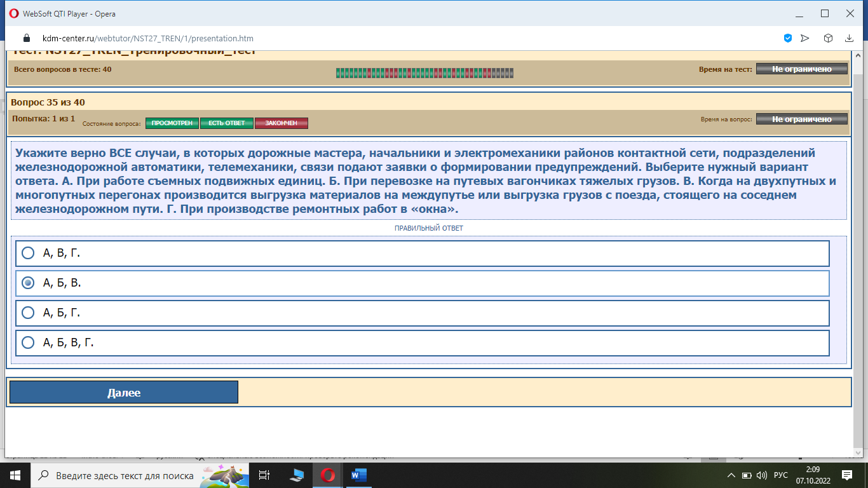Viewport: 868px width, 488px height.
Task: Click the РУС language indicator
Action: 781,475
